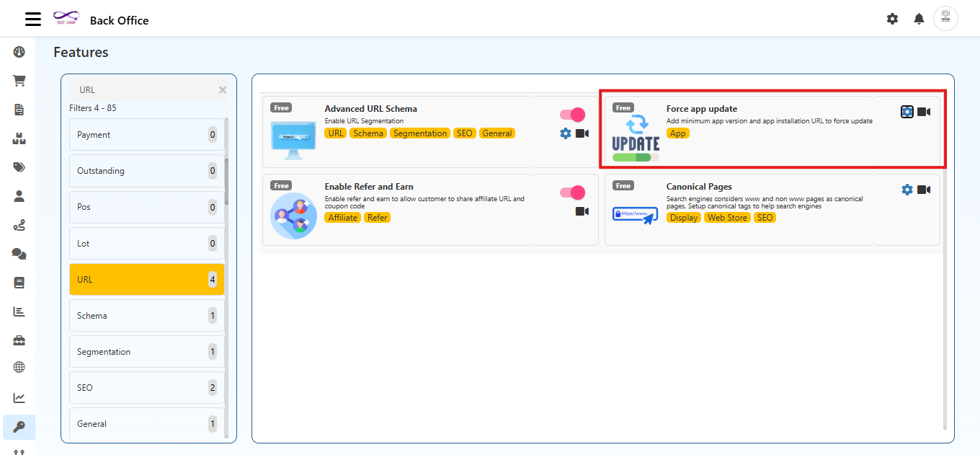Select the SEO filter category
This screenshot has width=980, height=455.
pos(146,387)
